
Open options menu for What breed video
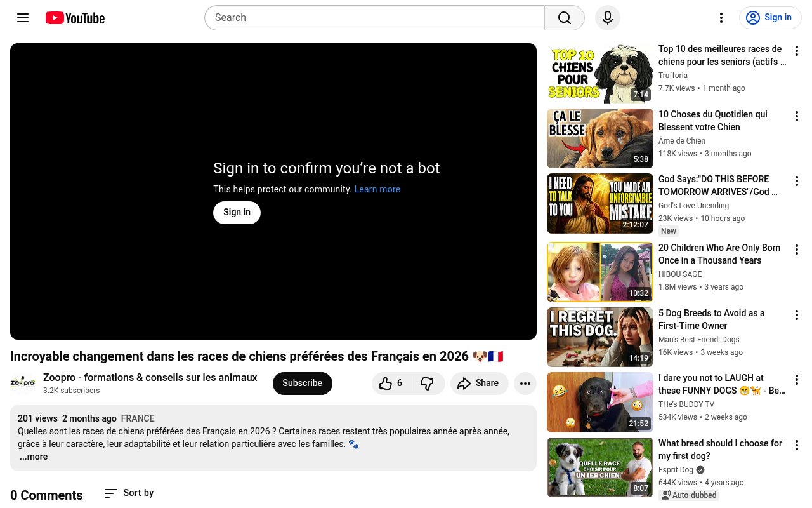pyautogui.click(x=797, y=445)
